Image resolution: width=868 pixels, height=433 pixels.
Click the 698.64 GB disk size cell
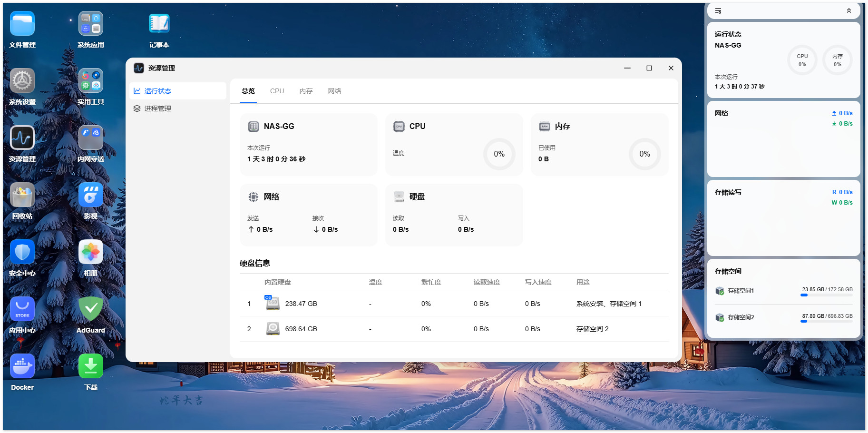(301, 329)
